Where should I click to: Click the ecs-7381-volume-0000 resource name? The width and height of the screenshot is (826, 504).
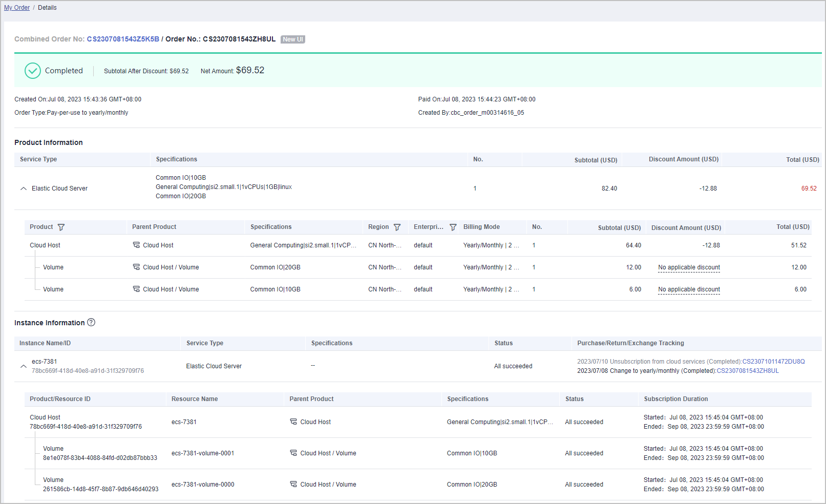(x=203, y=485)
